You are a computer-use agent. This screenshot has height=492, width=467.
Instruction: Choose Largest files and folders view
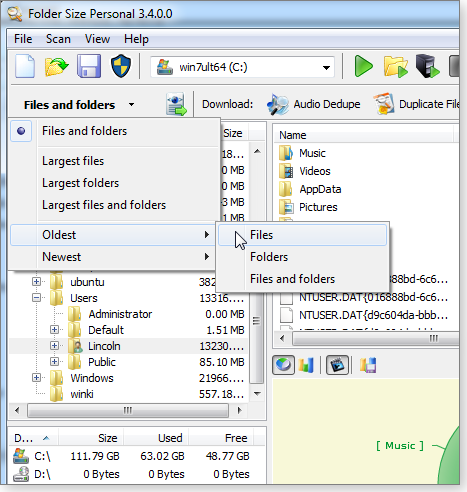coord(104,205)
